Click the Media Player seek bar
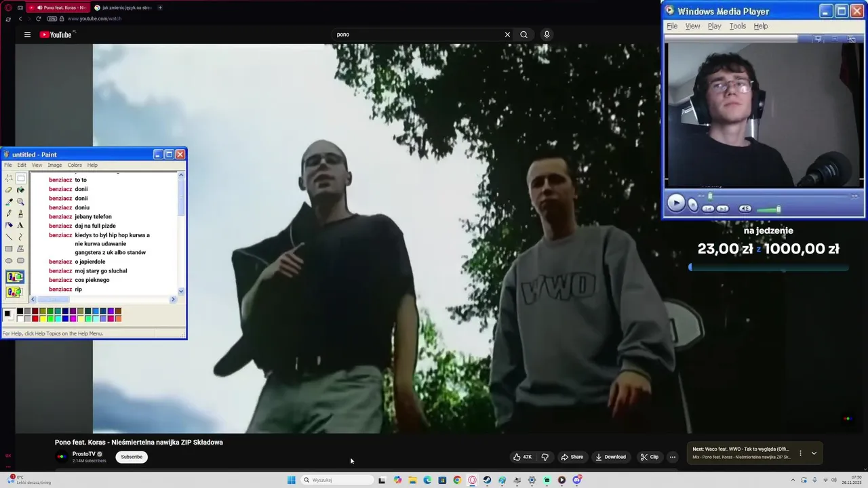The width and height of the screenshot is (868, 488). point(778,197)
